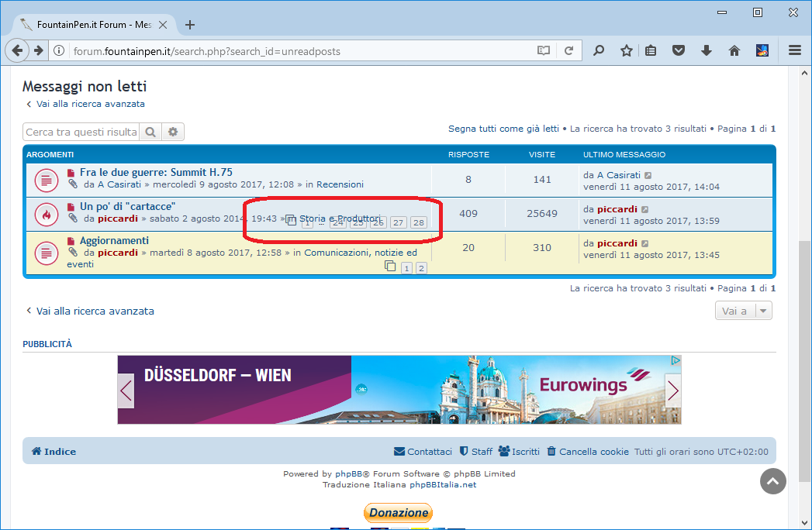The height and width of the screenshot is (530, 812).
Task: Click the search magnifier button beside search box
Action: click(150, 132)
